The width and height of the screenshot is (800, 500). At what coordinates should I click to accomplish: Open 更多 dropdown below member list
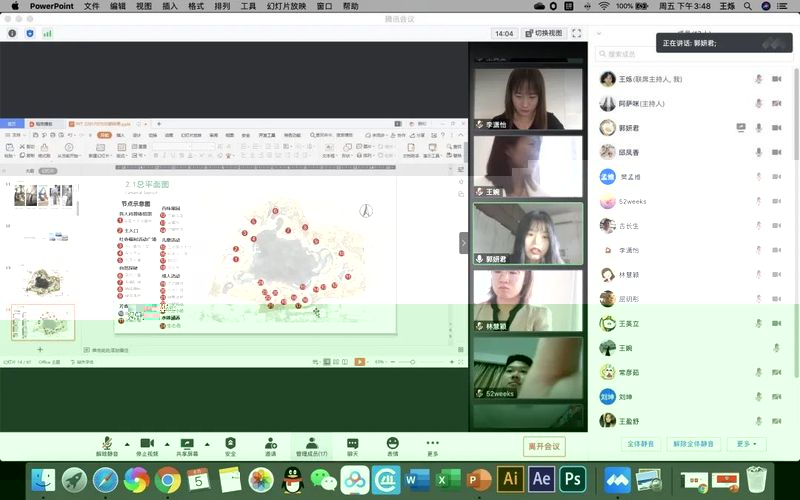[746, 444]
